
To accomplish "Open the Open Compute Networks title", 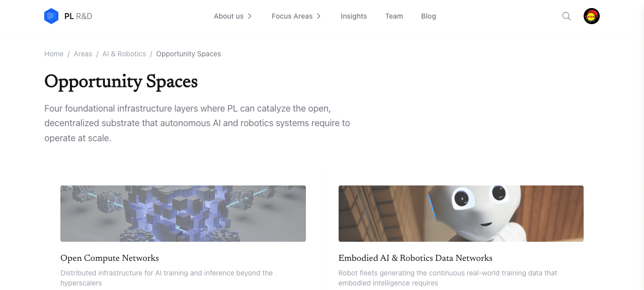I will coord(110,258).
